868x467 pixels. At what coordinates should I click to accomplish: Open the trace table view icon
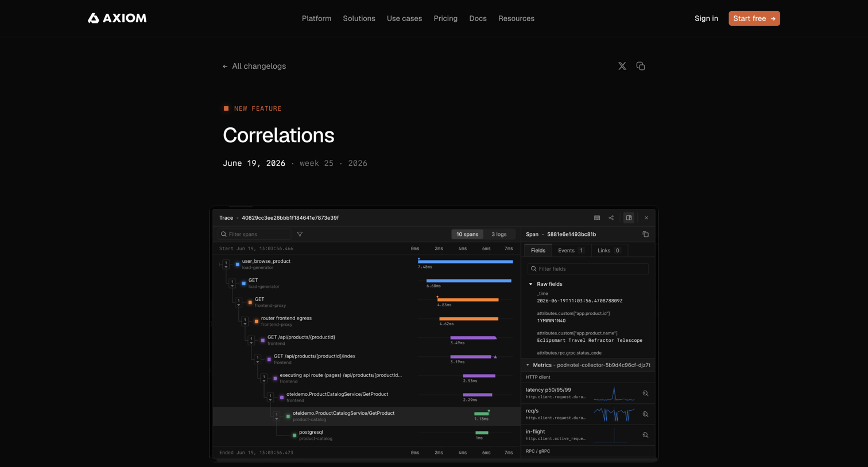pyautogui.click(x=597, y=218)
